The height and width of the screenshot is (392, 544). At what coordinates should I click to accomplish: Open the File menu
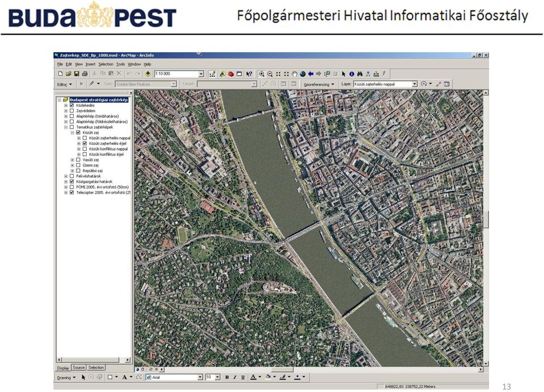pyautogui.click(x=60, y=64)
